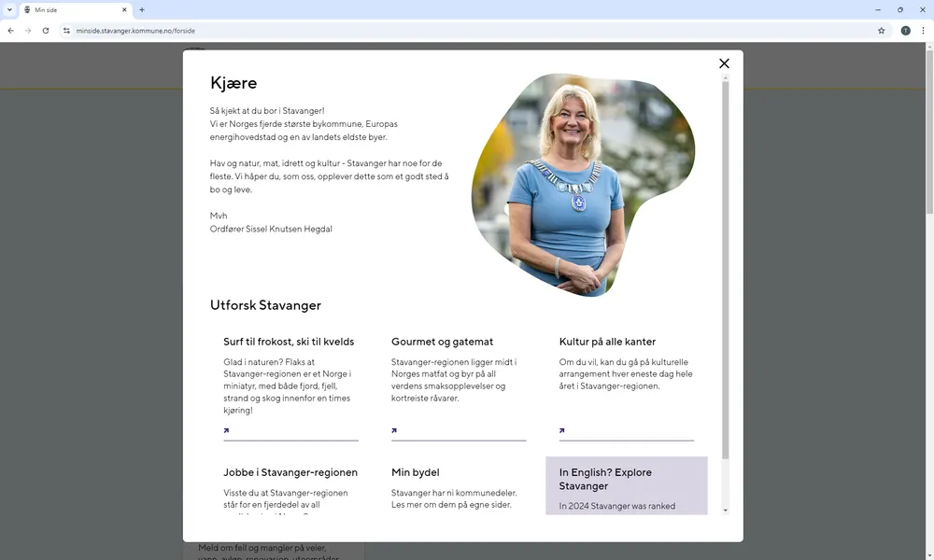The height and width of the screenshot is (560, 934).
Task: Open a new browser tab
Action: 142,10
